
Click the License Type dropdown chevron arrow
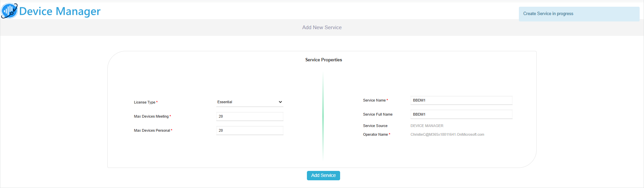(280, 102)
